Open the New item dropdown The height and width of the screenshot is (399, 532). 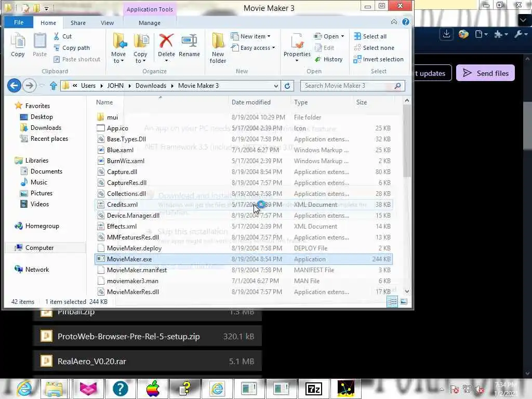251,36
